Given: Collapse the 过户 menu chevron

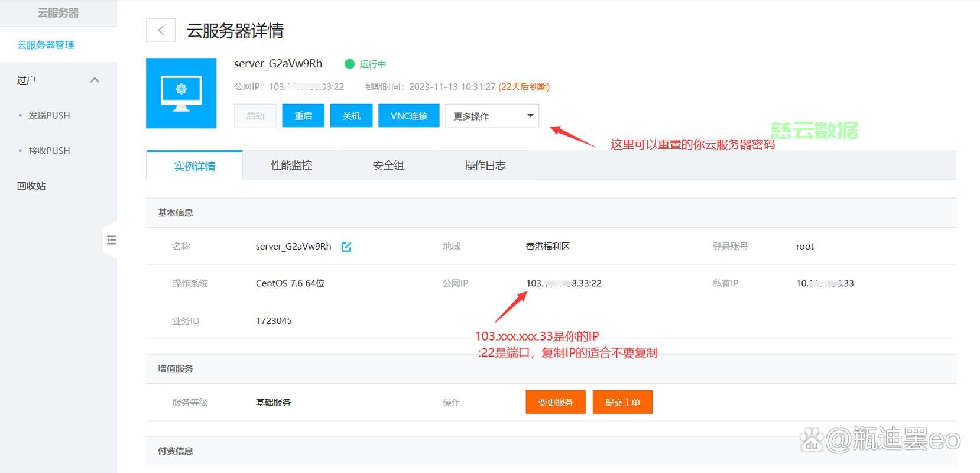Looking at the screenshot, I should pos(95,80).
